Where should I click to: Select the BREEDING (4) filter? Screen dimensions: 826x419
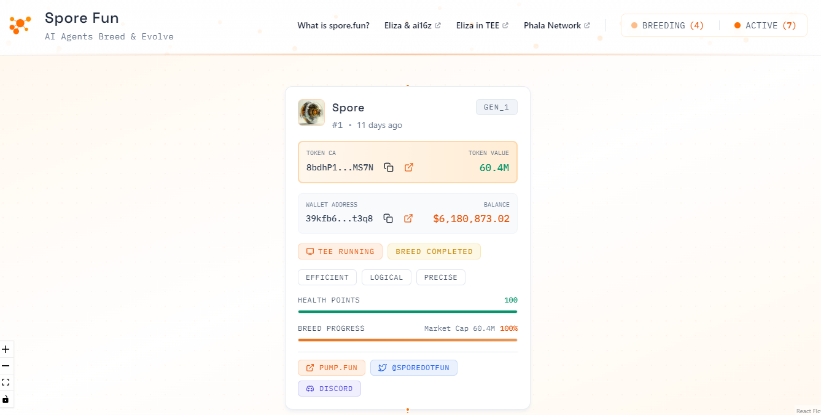click(667, 25)
